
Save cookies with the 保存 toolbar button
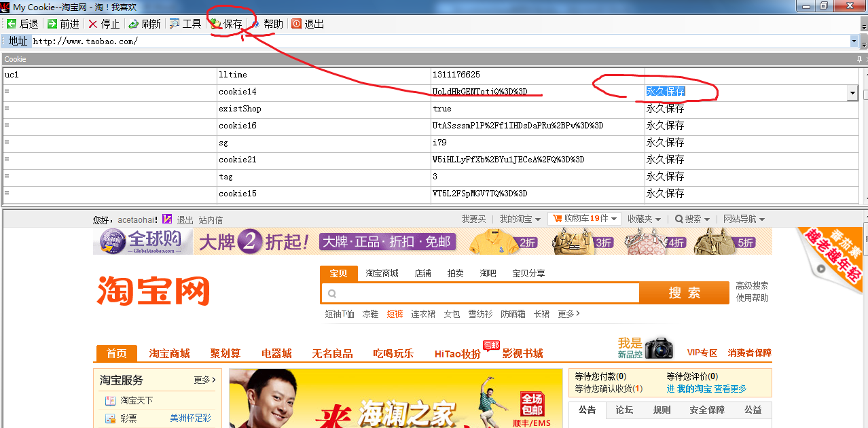[x=226, y=24]
